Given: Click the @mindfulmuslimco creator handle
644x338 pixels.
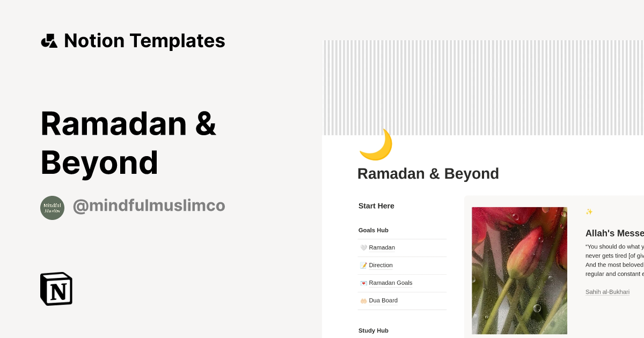Looking at the screenshot, I should [149, 205].
